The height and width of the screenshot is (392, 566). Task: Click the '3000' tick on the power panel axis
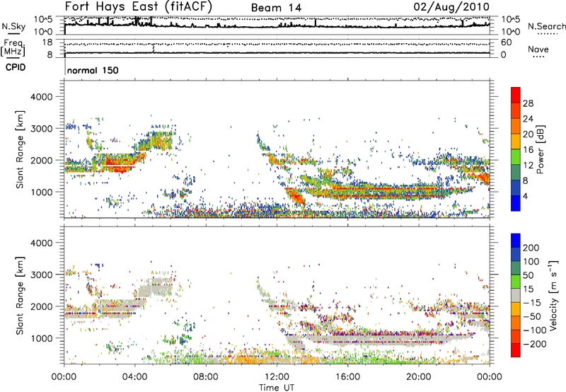pos(41,129)
